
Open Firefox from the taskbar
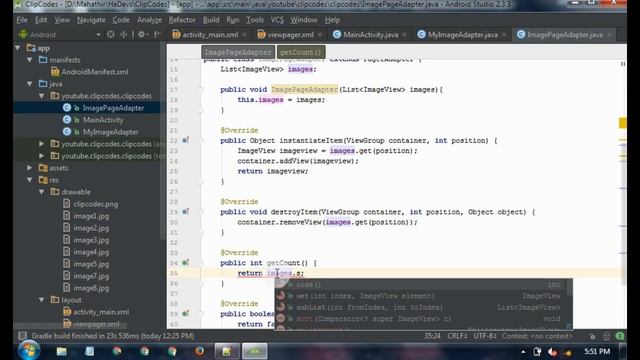point(199,351)
